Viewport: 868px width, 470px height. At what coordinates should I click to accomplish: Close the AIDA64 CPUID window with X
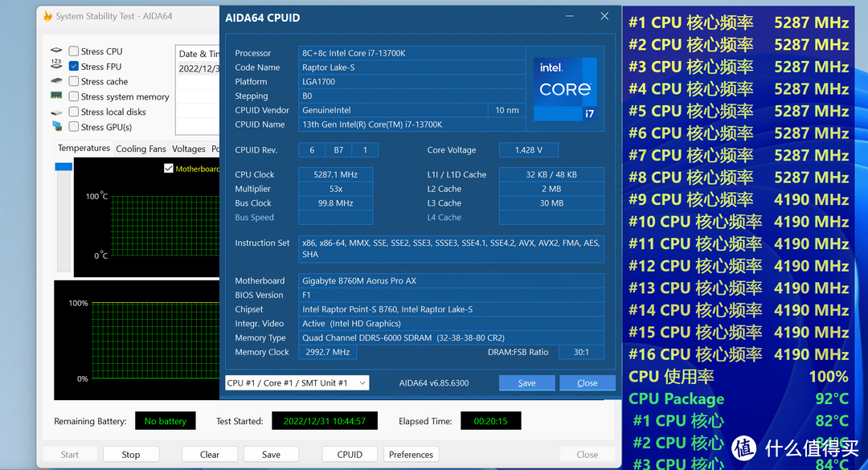coord(604,17)
